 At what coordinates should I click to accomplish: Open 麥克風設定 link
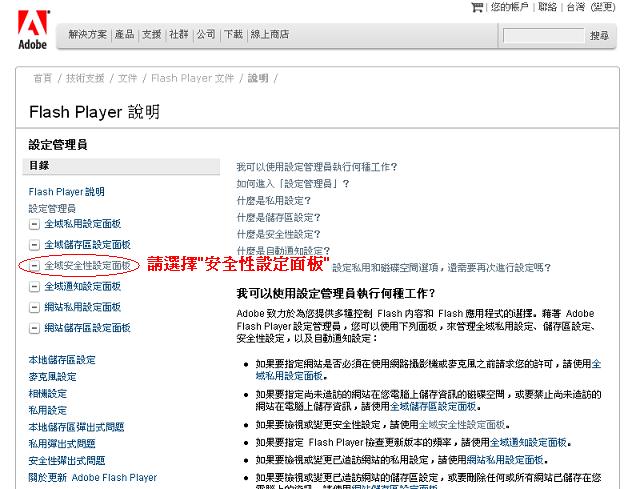[52, 377]
